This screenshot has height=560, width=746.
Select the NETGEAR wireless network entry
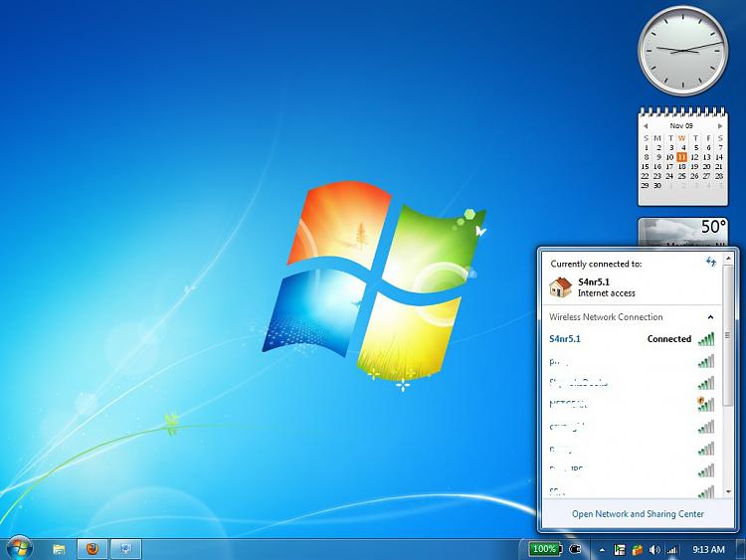coord(632,405)
